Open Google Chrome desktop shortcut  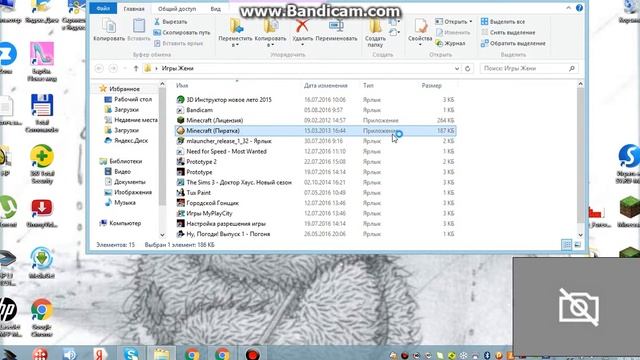coord(42,317)
